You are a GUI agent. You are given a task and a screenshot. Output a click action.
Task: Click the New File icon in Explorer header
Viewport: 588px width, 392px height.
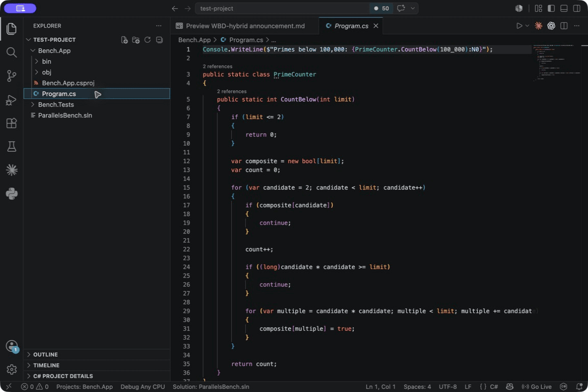(x=125, y=40)
